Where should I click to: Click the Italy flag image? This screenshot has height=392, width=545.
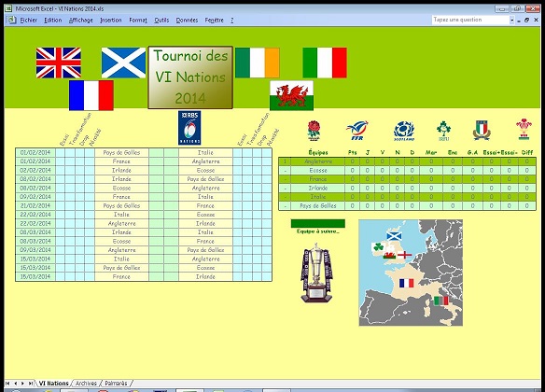coord(325,63)
